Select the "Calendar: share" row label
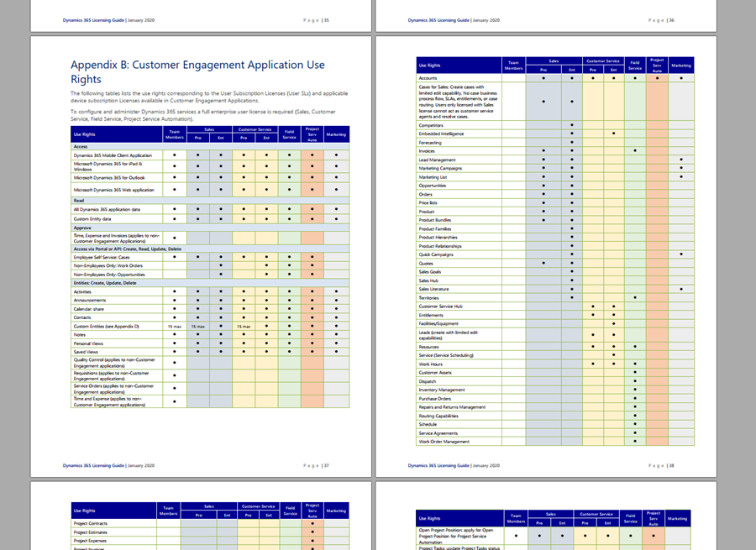The height and width of the screenshot is (550, 756). [88, 309]
